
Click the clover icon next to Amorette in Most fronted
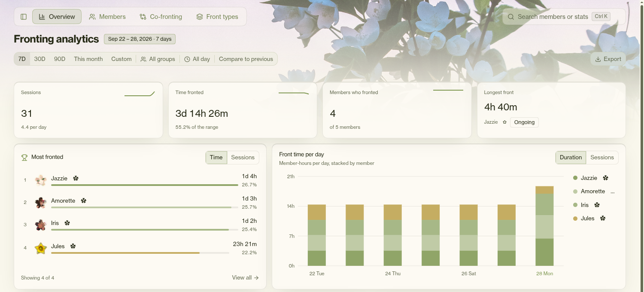(84, 201)
